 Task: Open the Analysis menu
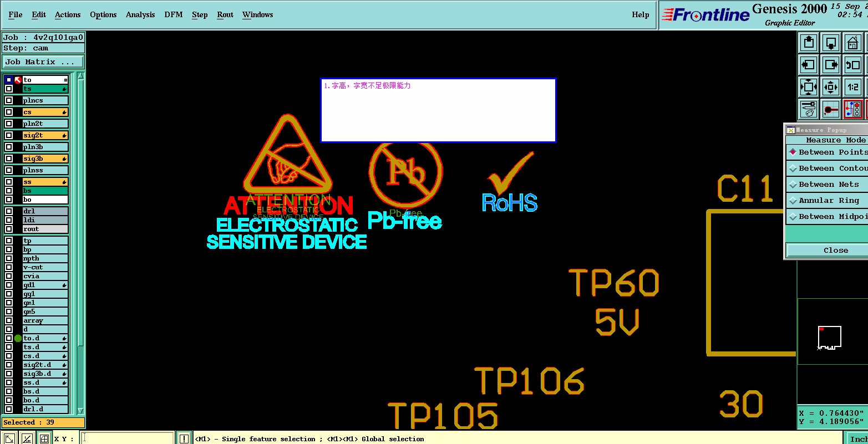(140, 14)
